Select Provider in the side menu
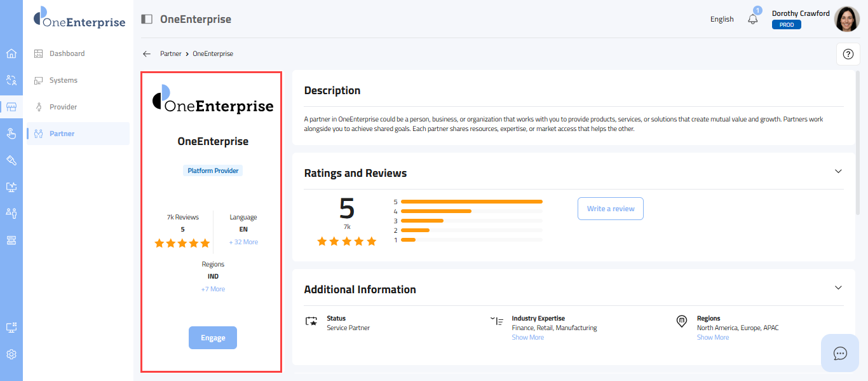This screenshot has height=381, width=868. tap(63, 107)
